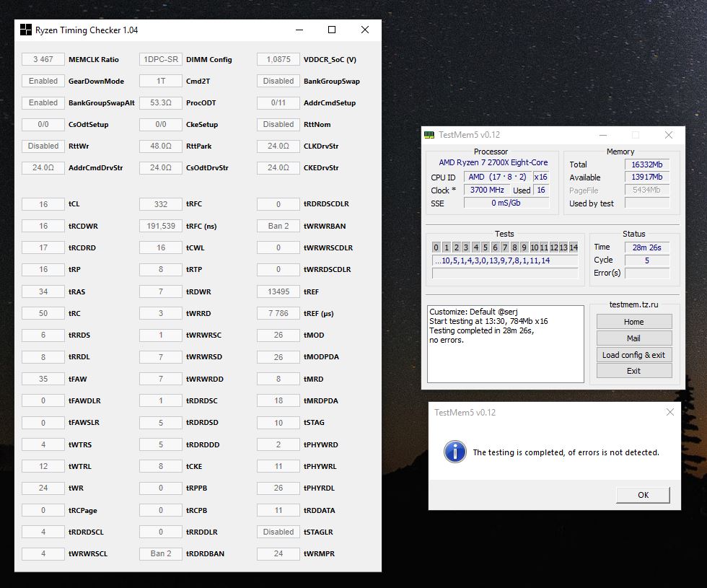Click the tPHYRDL label text
This screenshot has height=588, width=707.
[319, 488]
